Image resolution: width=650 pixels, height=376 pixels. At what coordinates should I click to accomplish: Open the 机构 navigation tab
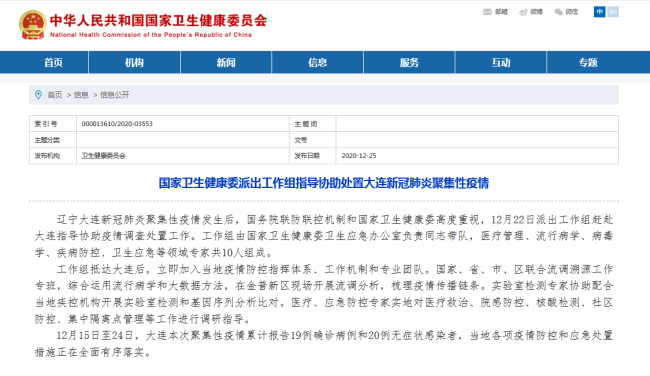point(134,63)
